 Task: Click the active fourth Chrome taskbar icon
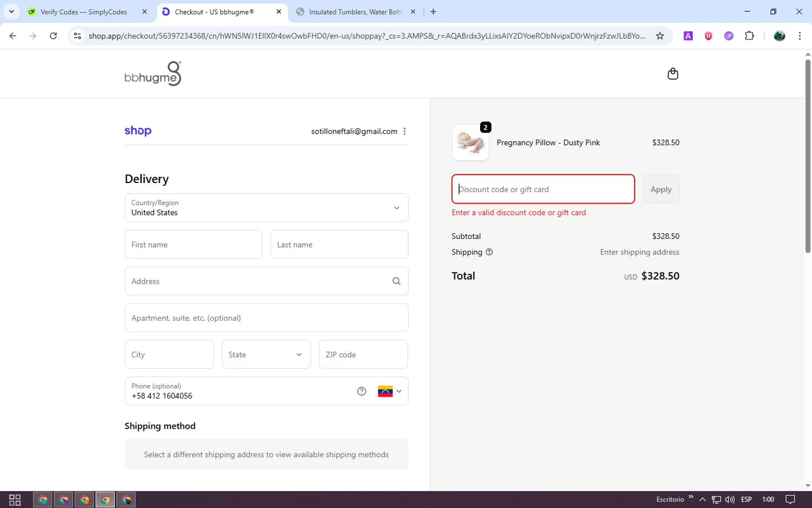[x=106, y=499]
